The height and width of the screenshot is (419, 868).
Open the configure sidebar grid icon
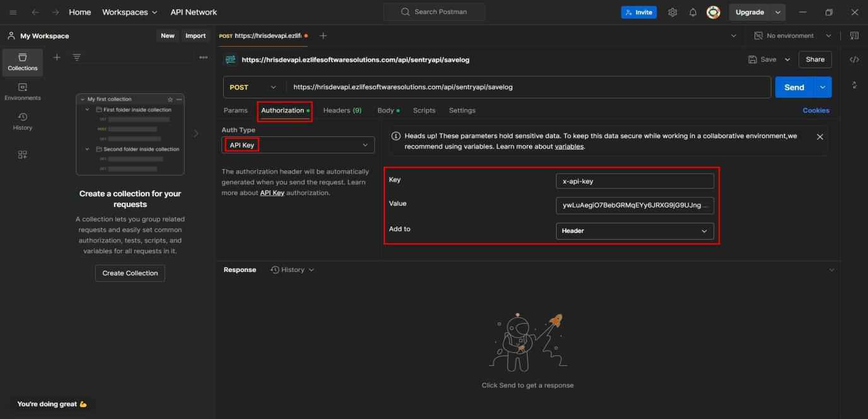coord(23,155)
